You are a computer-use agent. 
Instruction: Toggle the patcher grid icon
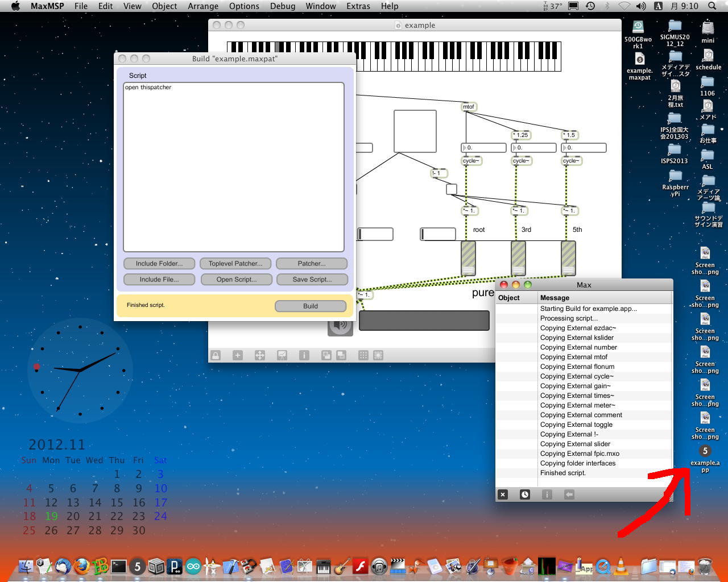(363, 355)
